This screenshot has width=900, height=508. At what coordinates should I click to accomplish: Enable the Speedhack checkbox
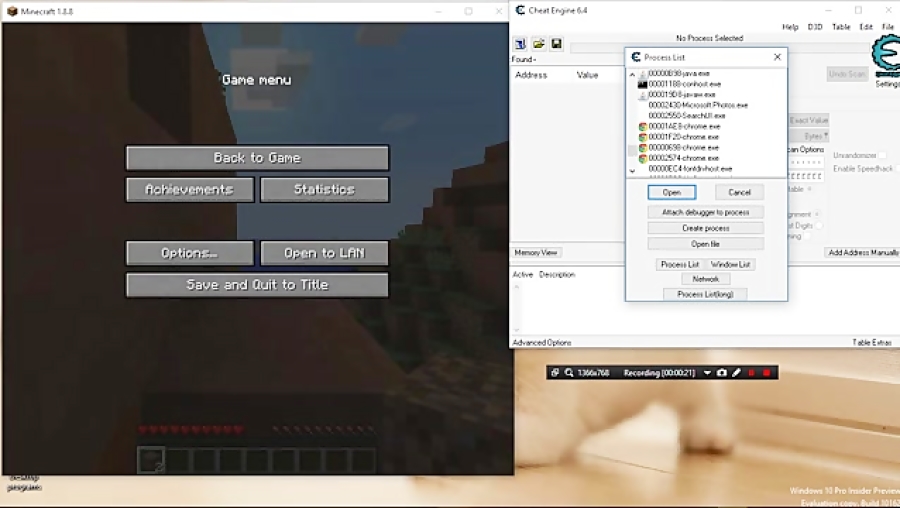894,169
